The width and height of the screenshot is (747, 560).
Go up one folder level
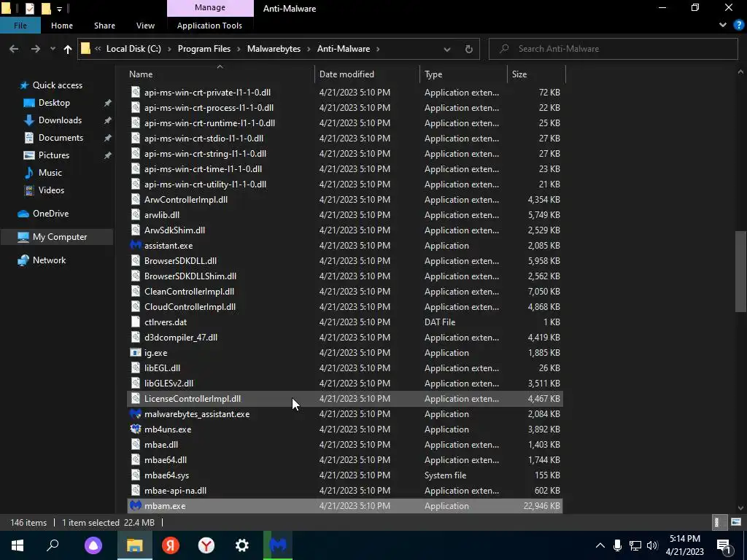click(68, 49)
